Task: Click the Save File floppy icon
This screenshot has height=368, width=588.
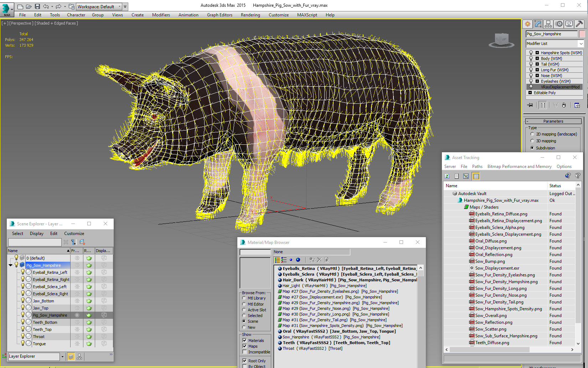Action: [x=37, y=6]
